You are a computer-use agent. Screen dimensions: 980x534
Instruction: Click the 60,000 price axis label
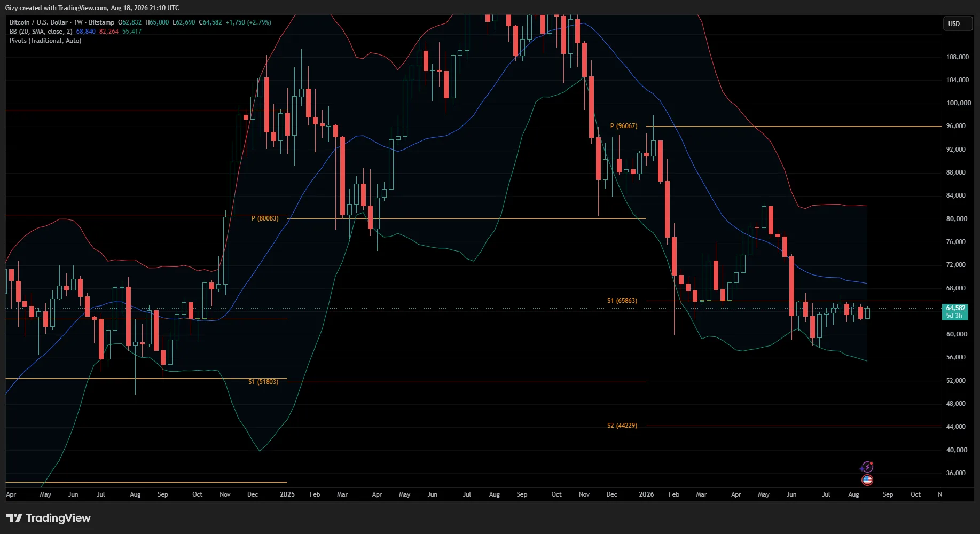click(957, 334)
